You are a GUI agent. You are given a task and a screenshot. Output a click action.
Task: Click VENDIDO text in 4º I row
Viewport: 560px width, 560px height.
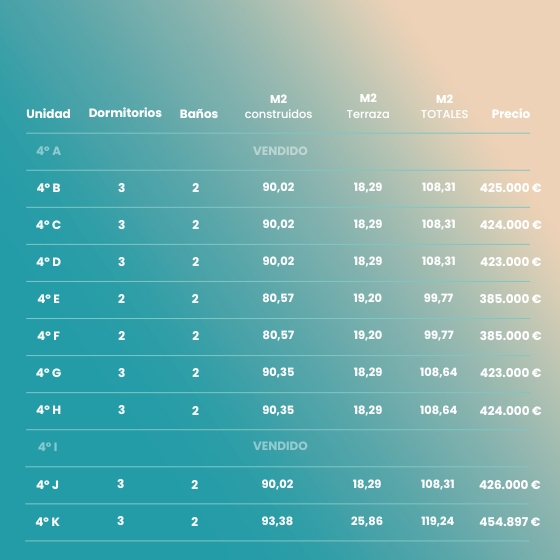(280, 446)
